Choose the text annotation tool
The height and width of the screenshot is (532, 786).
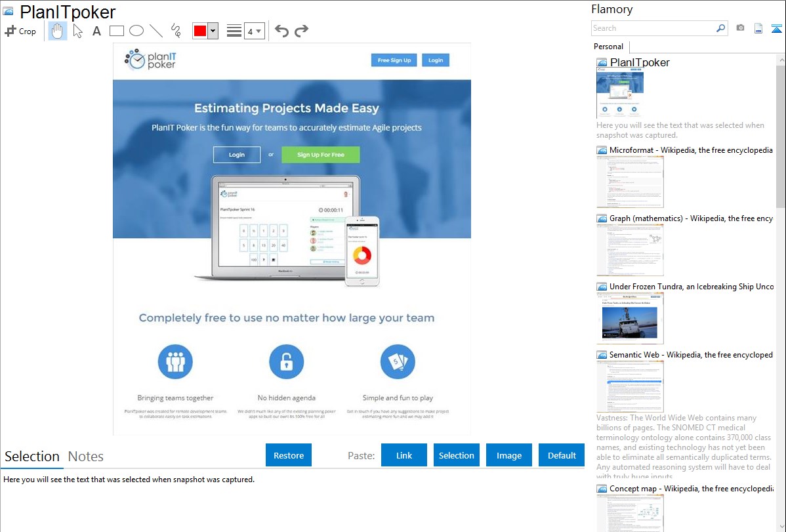[96, 31]
